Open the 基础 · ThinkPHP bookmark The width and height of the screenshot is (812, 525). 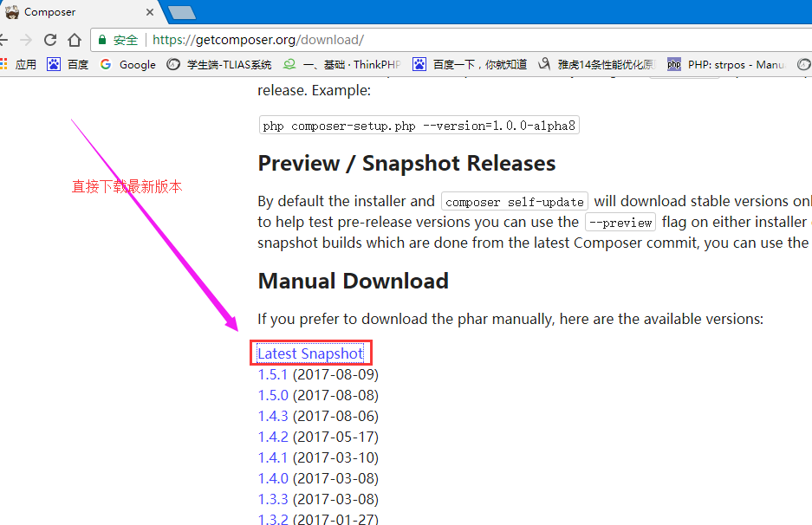[x=341, y=64]
